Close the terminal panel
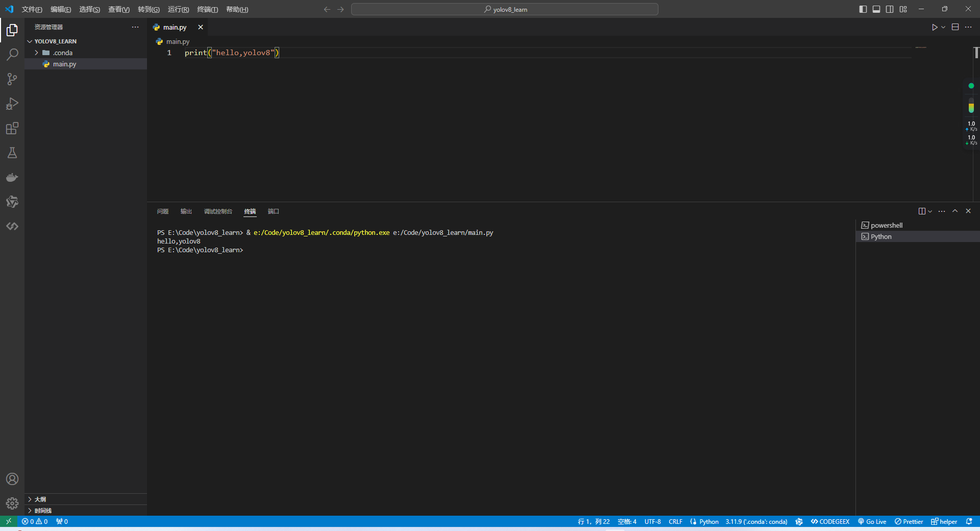980x531 pixels. (968, 211)
